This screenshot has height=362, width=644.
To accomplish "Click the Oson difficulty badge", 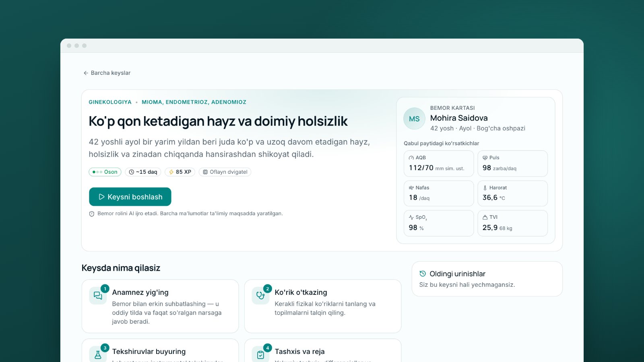I will click(x=105, y=172).
